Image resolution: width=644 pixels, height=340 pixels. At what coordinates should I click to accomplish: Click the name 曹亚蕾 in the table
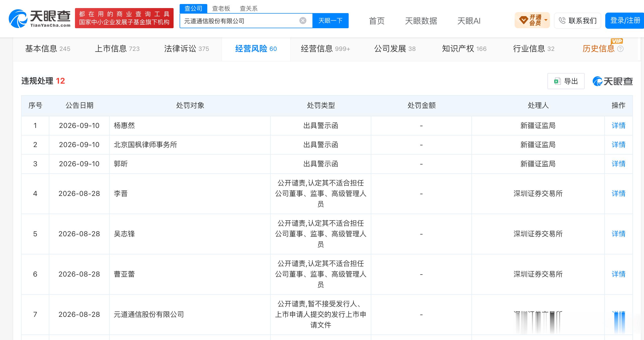(124, 274)
